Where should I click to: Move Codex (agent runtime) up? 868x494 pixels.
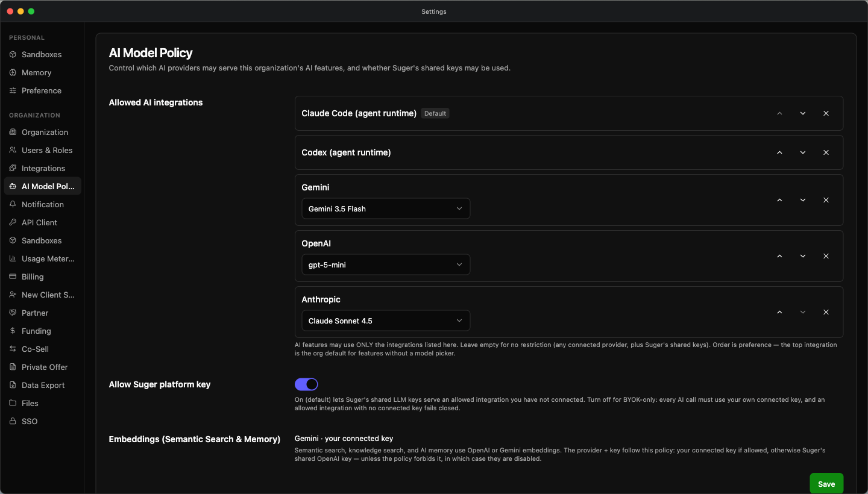[x=779, y=152]
